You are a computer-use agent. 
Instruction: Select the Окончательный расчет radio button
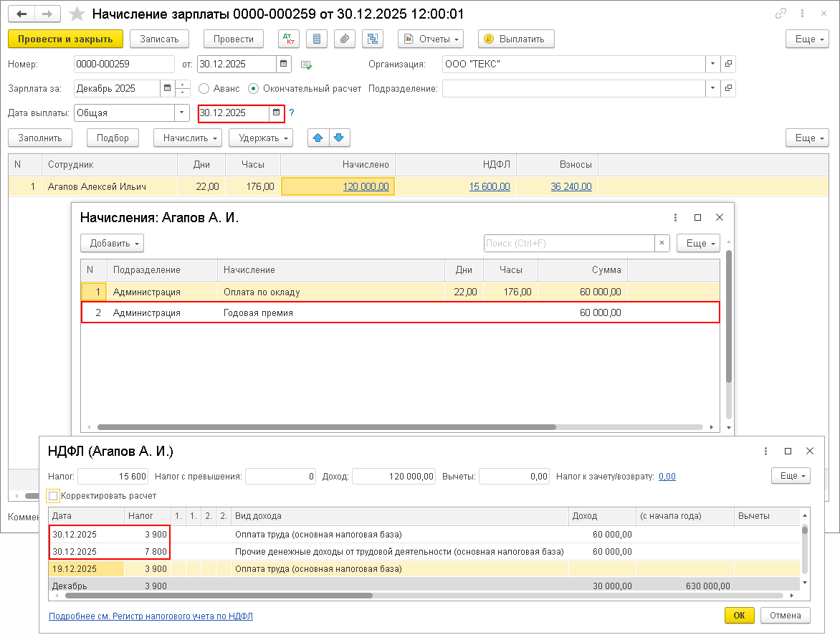coord(254,88)
